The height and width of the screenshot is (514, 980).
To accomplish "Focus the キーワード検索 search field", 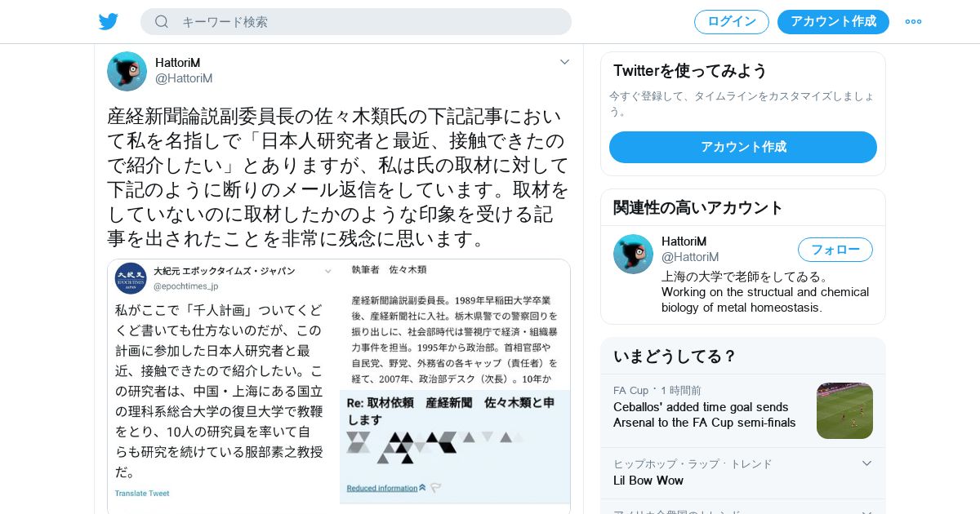I will pyautogui.click(x=356, y=21).
